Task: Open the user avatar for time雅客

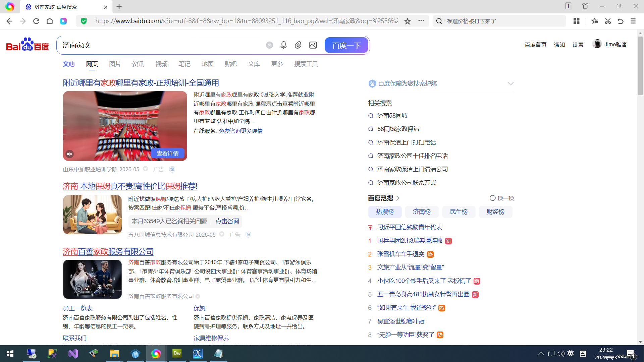Action: [x=597, y=44]
